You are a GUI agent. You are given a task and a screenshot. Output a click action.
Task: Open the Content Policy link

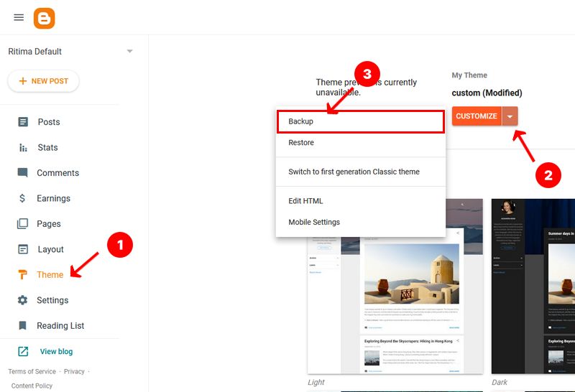[32, 386]
